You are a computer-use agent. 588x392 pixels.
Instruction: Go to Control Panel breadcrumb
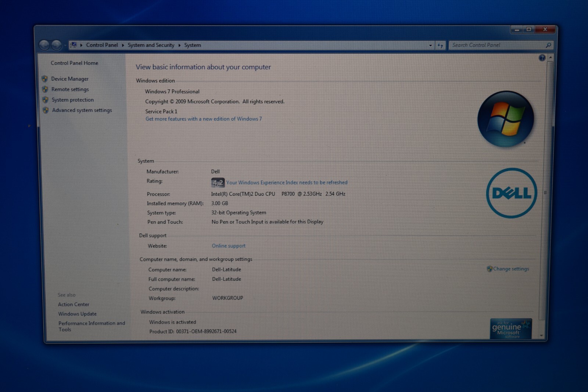[102, 45]
